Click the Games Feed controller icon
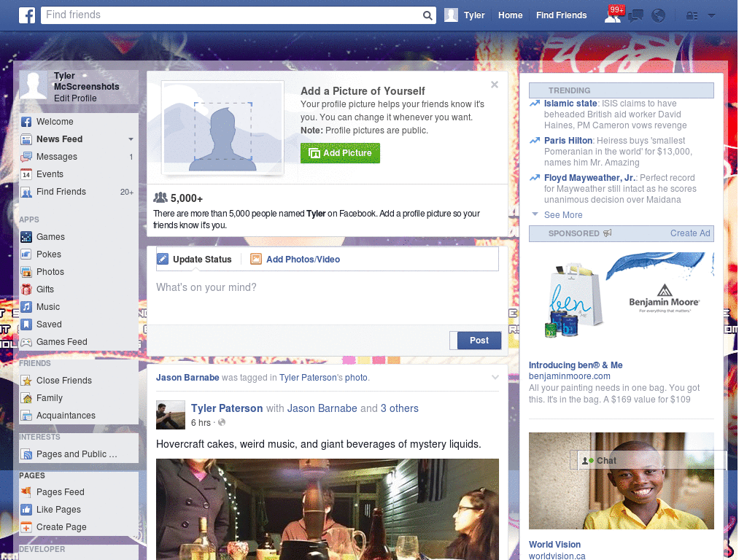This screenshot has width=747, height=560. coord(26,342)
